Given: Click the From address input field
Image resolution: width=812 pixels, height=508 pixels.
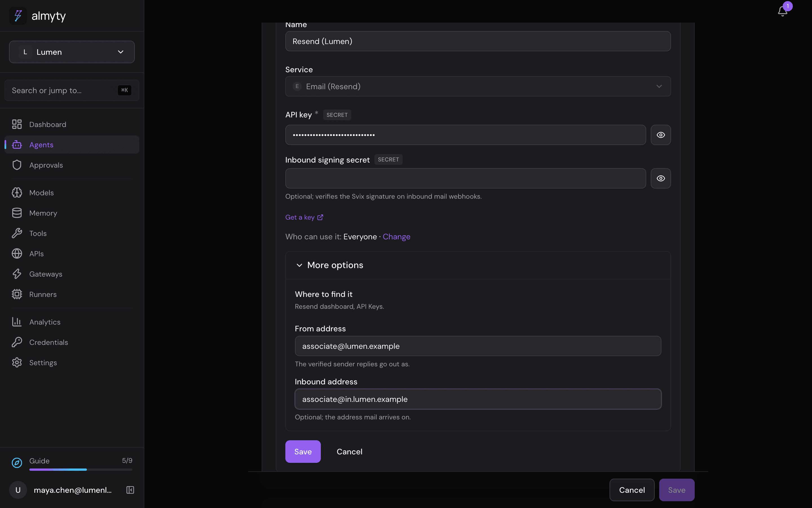Looking at the screenshot, I should click(478, 346).
